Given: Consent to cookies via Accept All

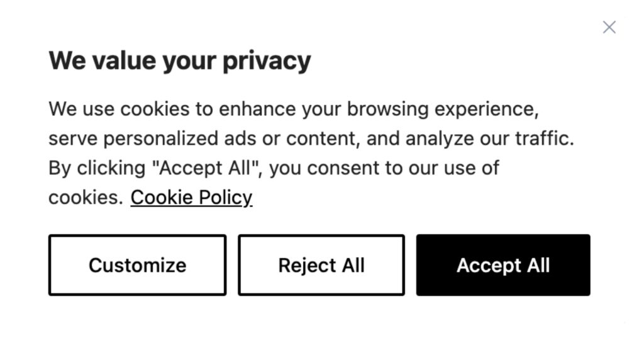Looking at the screenshot, I should [x=503, y=265].
